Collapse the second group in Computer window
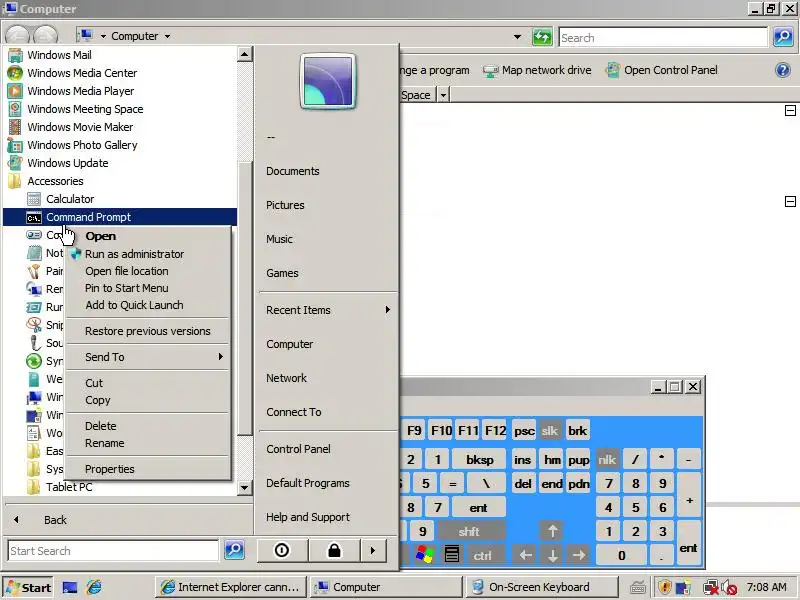 [x=790, y=202]
